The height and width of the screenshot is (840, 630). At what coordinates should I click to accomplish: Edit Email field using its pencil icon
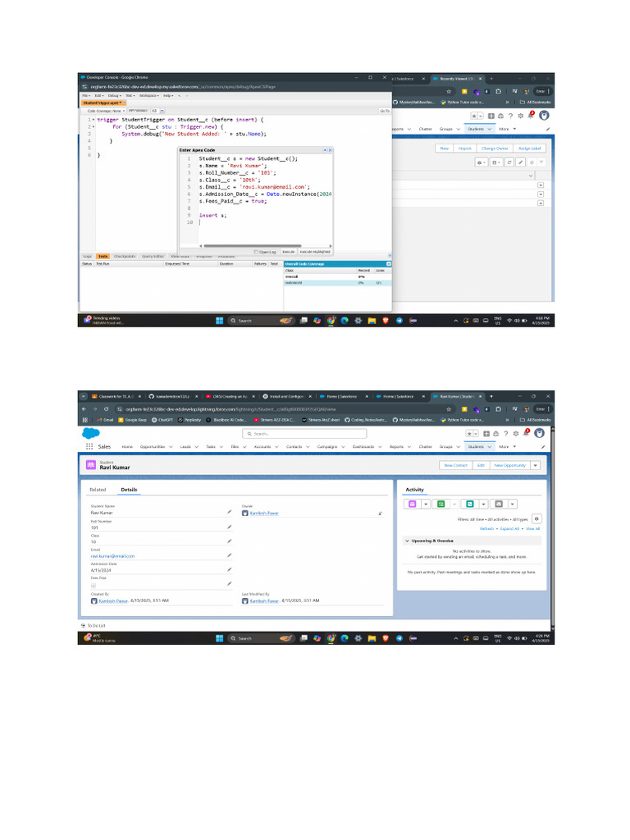point(230,555)
